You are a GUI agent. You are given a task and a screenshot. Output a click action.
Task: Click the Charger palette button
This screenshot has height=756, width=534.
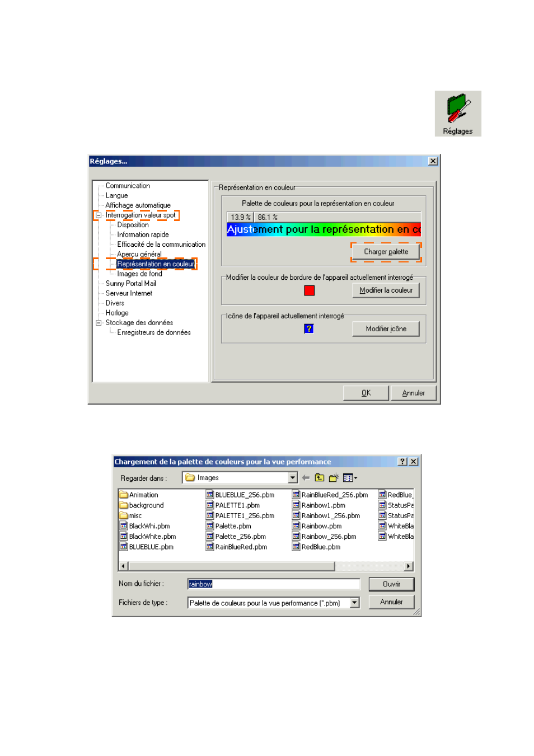[x=386, y=252]
